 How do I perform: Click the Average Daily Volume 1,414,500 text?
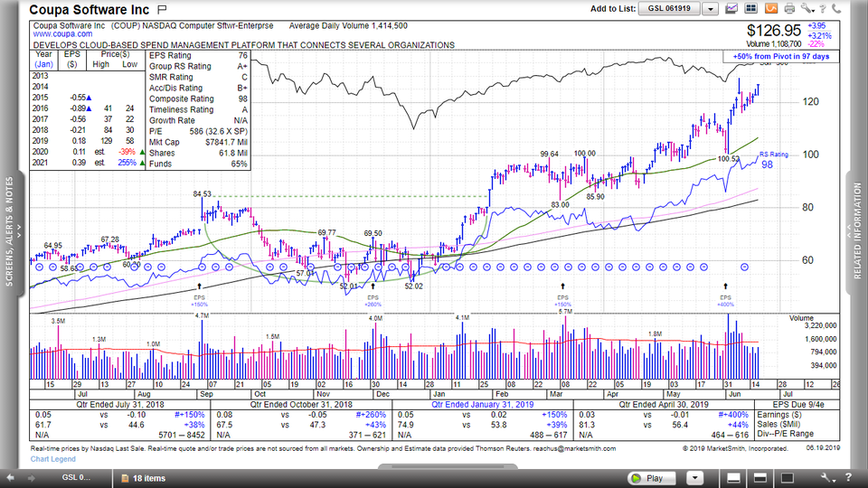point(348,26)
